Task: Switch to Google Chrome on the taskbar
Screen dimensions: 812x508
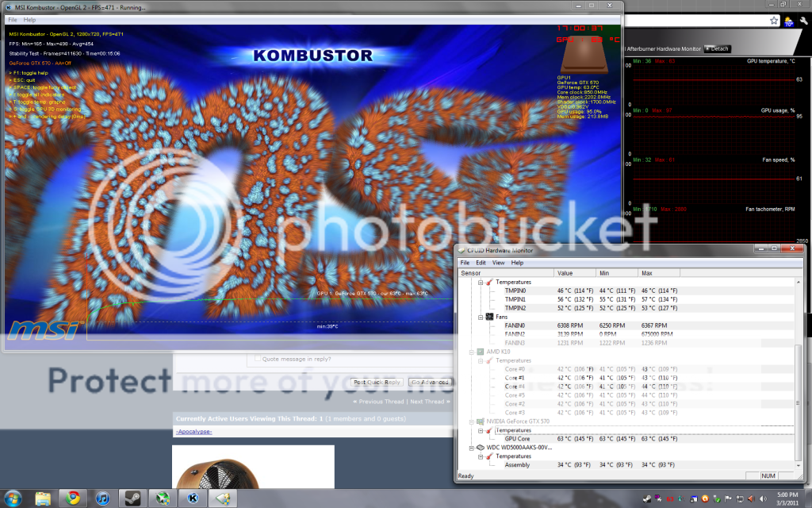Action: point(72,498)
